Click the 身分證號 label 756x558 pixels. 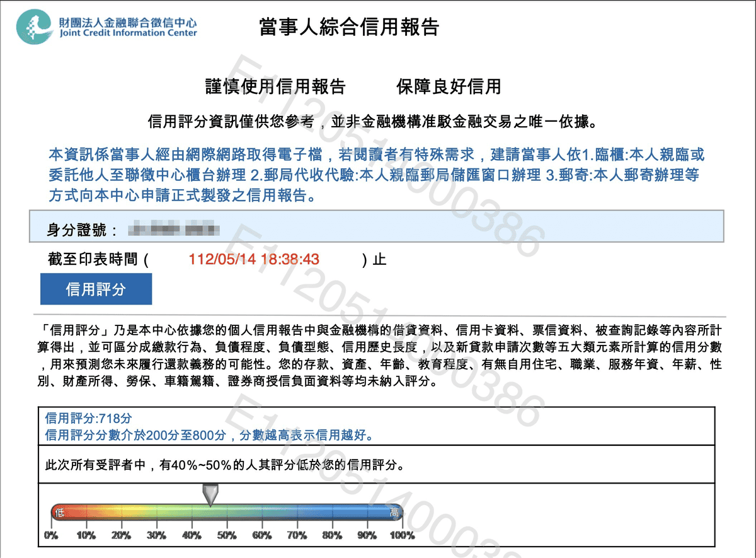click(x=82, y=230)
